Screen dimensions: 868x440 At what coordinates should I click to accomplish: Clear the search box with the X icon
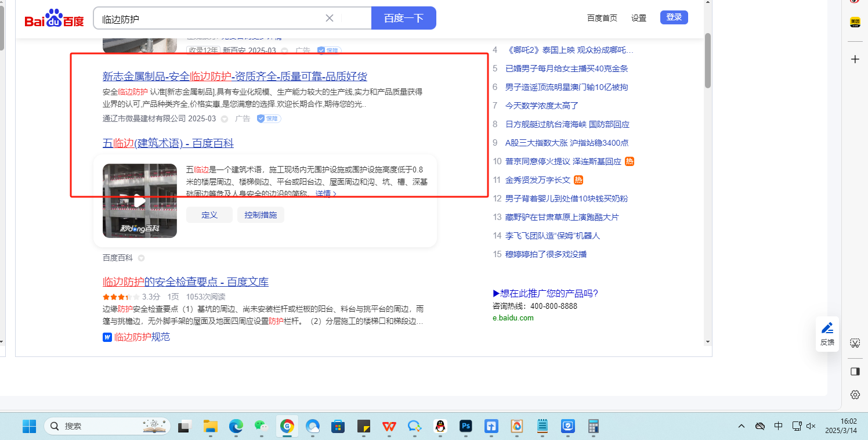[330, 18]
